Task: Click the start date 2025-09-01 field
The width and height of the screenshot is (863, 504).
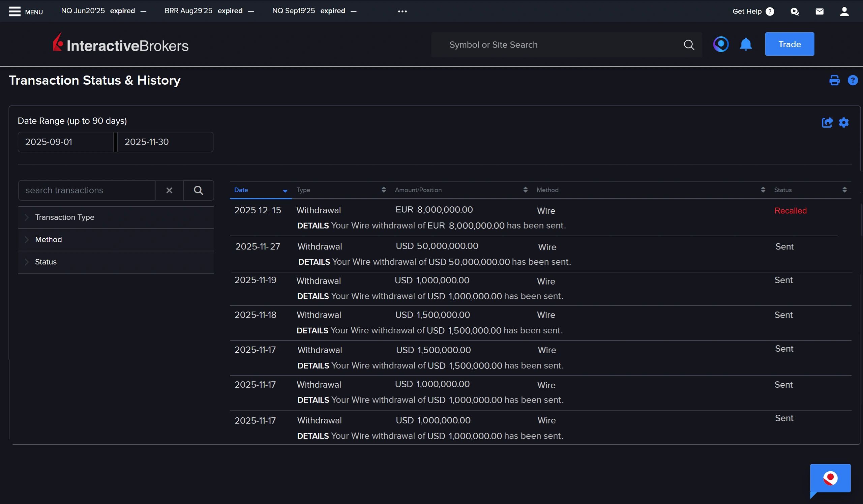Action: pyautogui.click(x=65, y=142)
